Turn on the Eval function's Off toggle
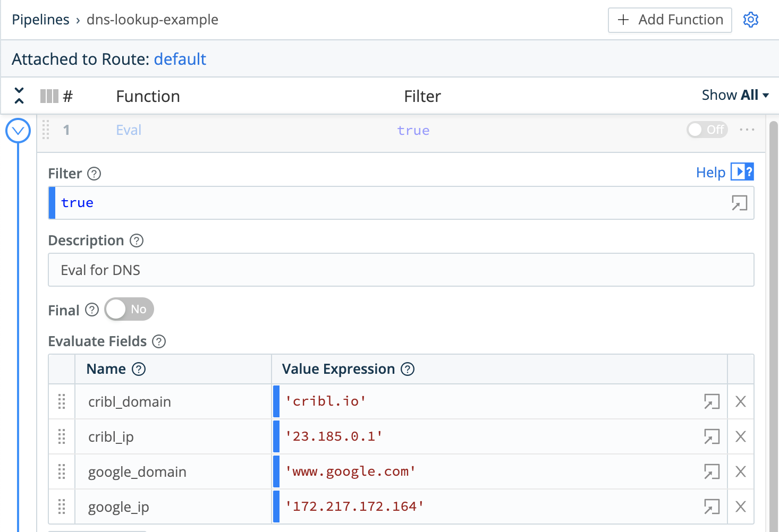This screenshot has height=532, width=779. (707, 130)
